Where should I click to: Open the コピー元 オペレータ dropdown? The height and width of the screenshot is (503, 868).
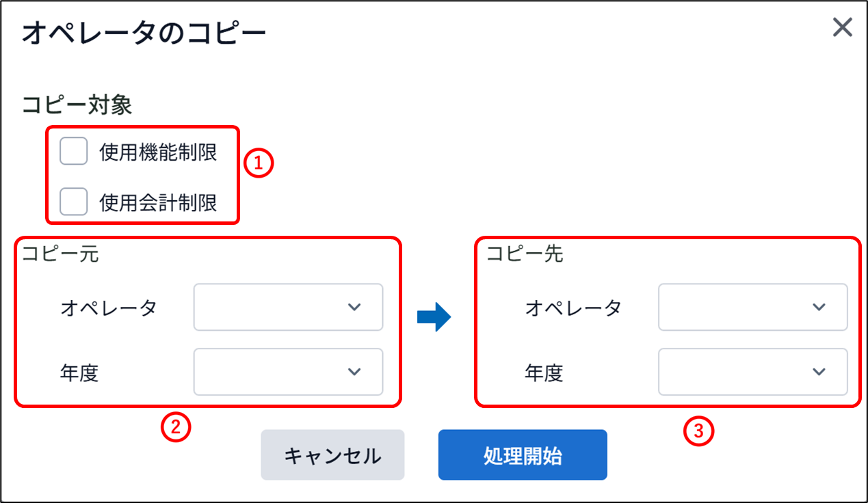[288, 308]
